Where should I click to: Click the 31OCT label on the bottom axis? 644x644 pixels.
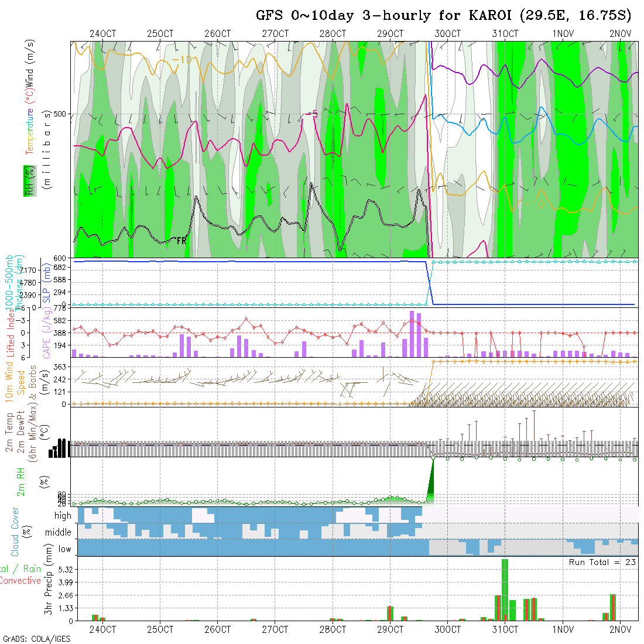click(x=505, y=629)
